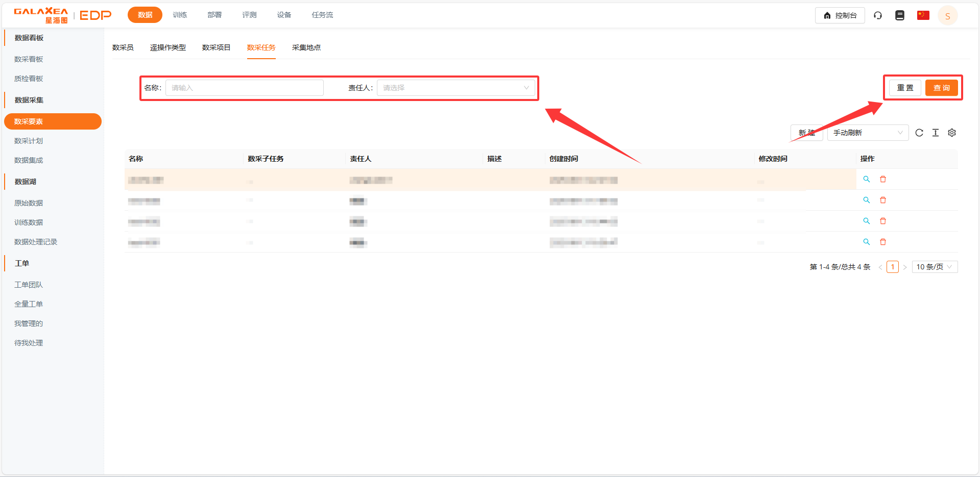The height and width of the screenshot is (477, 980).
Task: Expand the 责任人 select dropdown
Action: click(456, 88)
